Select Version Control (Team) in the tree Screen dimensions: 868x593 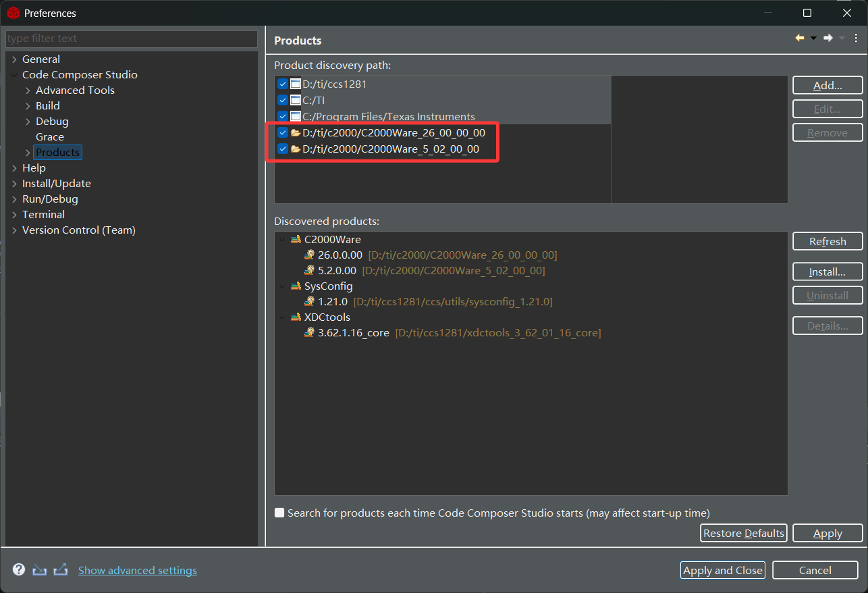(x=79, y=230)
